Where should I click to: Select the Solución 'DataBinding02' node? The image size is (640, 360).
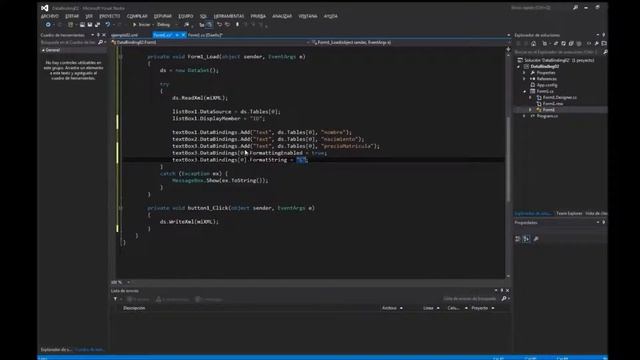[x=556, y=60]
